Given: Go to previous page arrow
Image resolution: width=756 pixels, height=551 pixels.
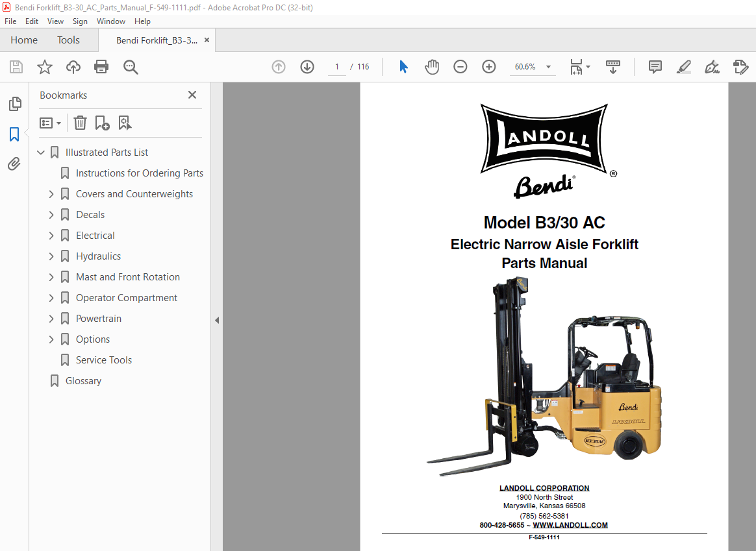Looking at the screenshot, I should click(279, 66).
